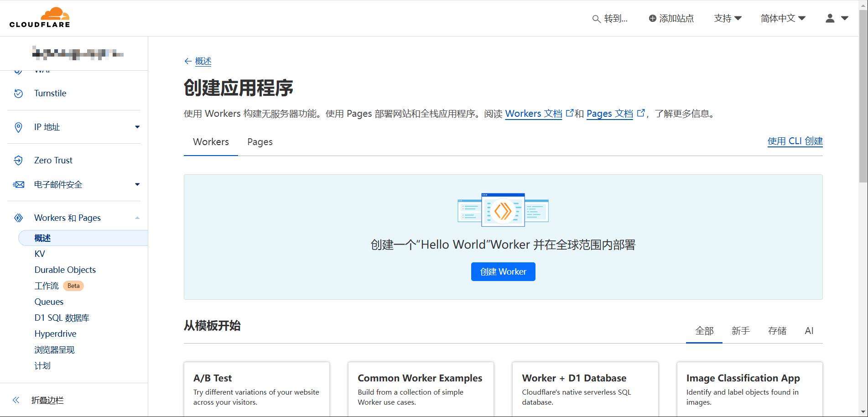Open the account dropdown caret
The width and height of the screenshot is (868, 417).
tap(845, 18)
